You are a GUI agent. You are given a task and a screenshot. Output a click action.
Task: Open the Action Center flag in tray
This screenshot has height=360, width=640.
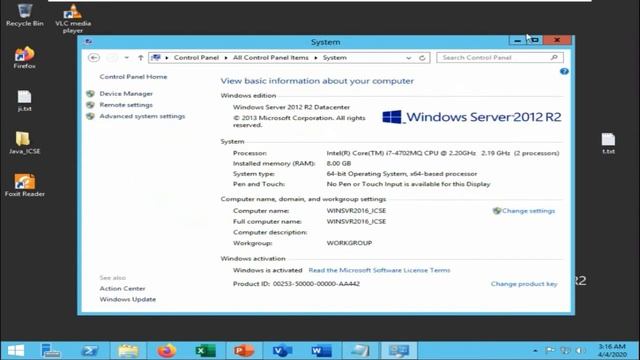pos(550,350)
